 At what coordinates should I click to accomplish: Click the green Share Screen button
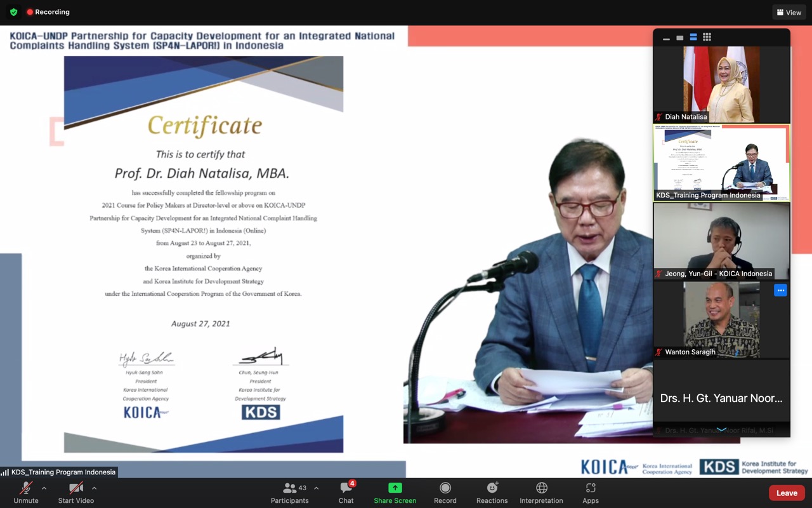(395, 493)
